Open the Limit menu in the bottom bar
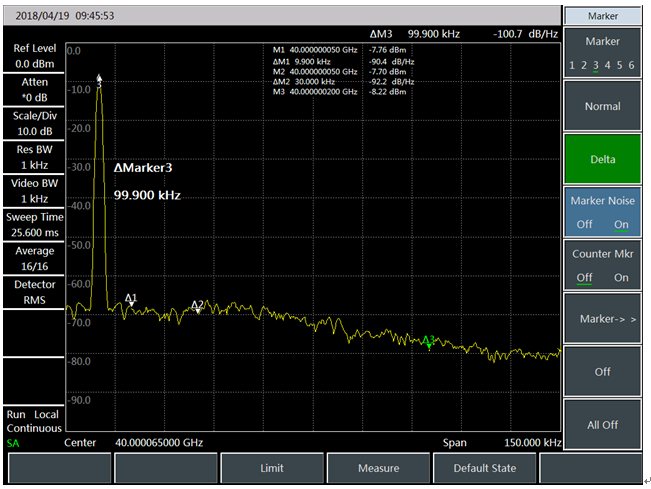 coord(271,468)
